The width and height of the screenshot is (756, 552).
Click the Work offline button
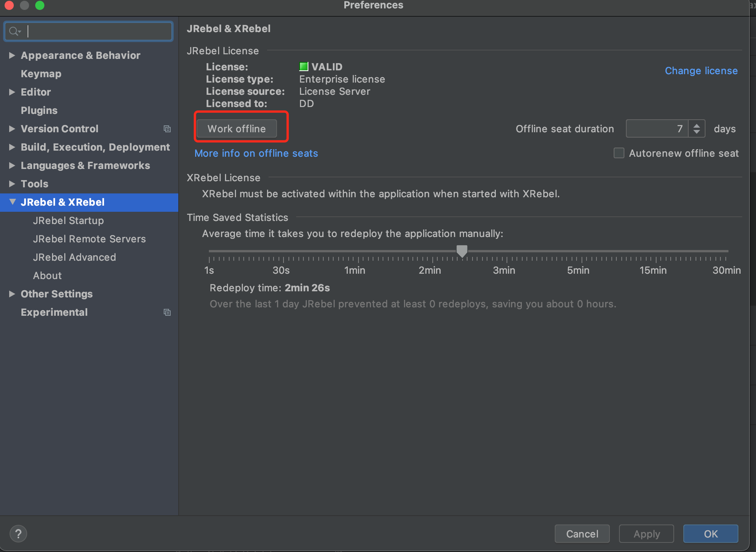click(237, 128)
